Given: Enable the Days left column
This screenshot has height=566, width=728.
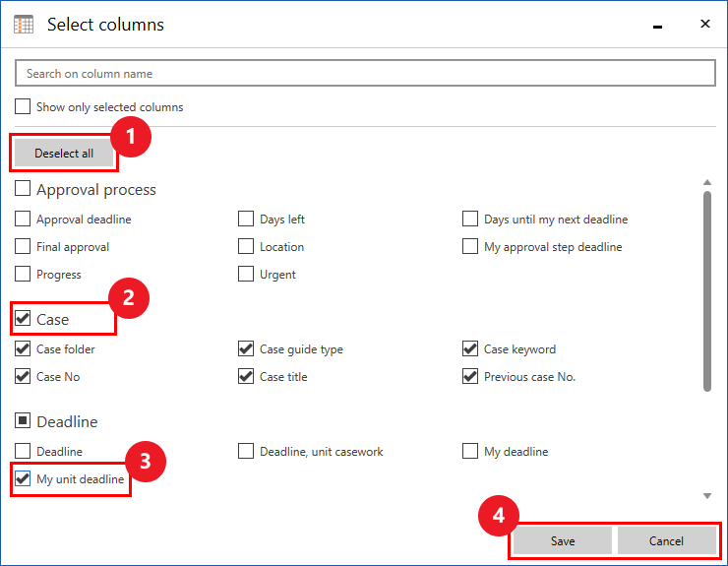Looking at the screenshot, I should click(246, 220).
